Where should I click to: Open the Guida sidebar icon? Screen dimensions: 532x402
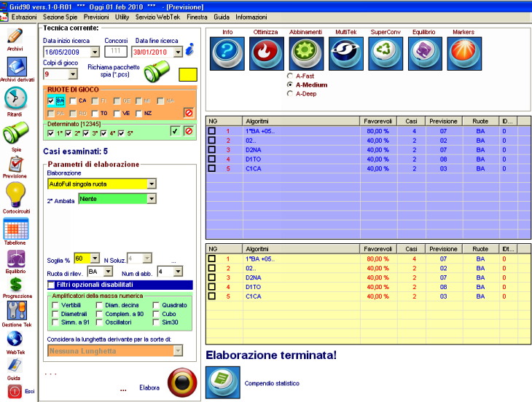[15, 366]
